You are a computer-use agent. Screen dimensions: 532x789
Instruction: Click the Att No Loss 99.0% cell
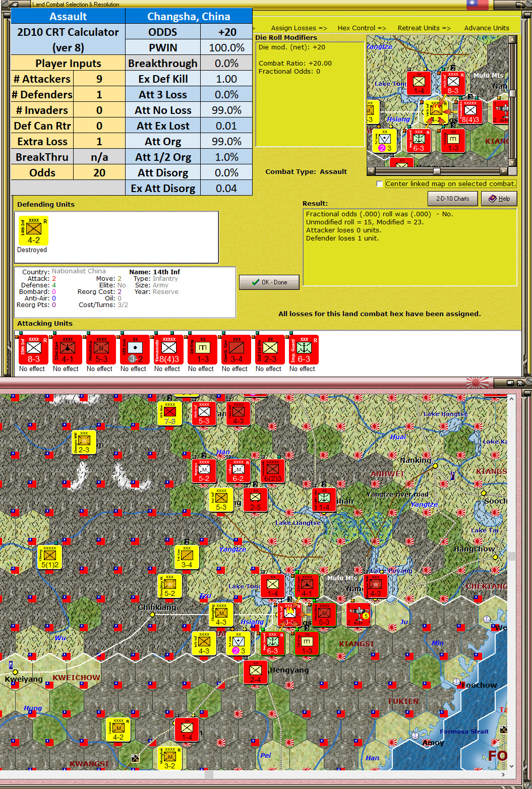[x=226, y=110]
